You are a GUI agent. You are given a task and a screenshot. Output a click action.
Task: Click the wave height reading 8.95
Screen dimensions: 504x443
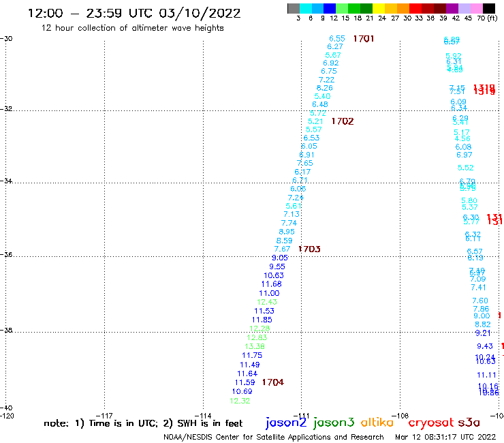tap(286, 232)
